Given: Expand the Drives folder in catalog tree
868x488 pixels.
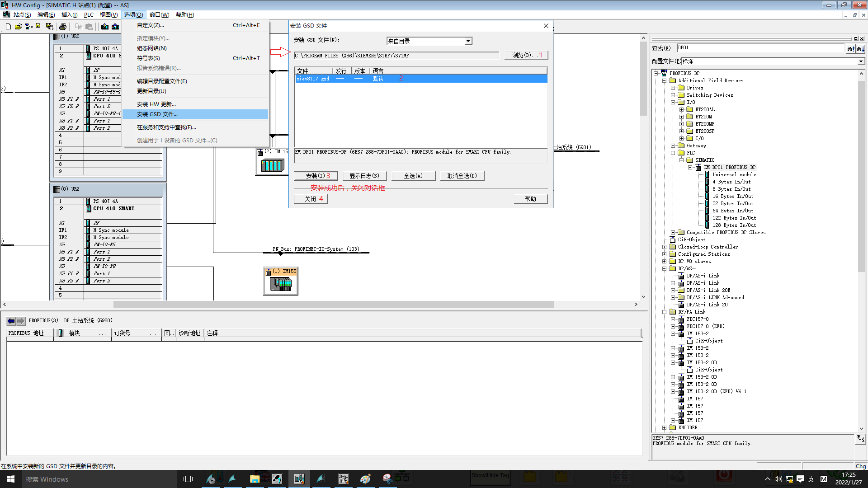Looking at the screenshot, I should (x=673, y=88).
